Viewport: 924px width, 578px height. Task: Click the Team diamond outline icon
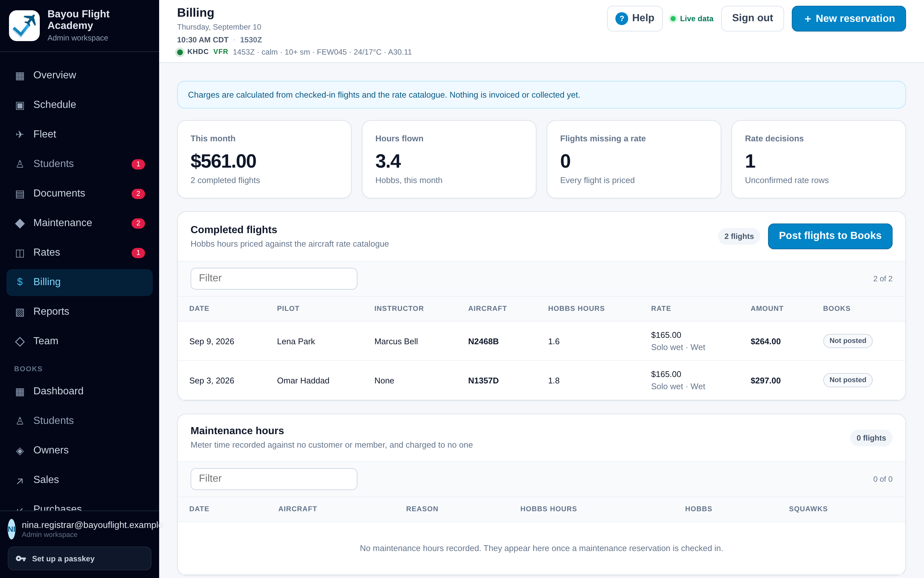click(20, 341)
